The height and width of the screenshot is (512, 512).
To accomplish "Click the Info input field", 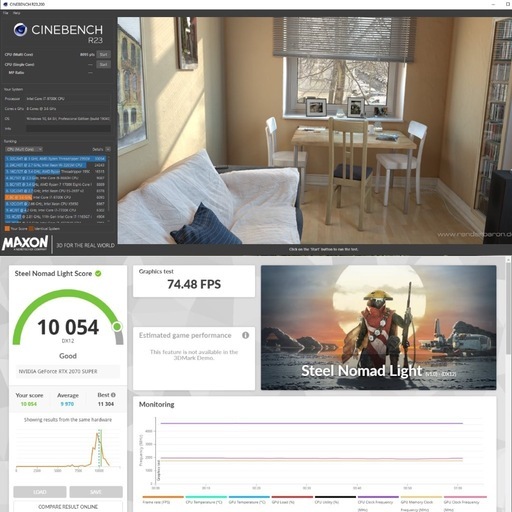I will coord(68,128).
